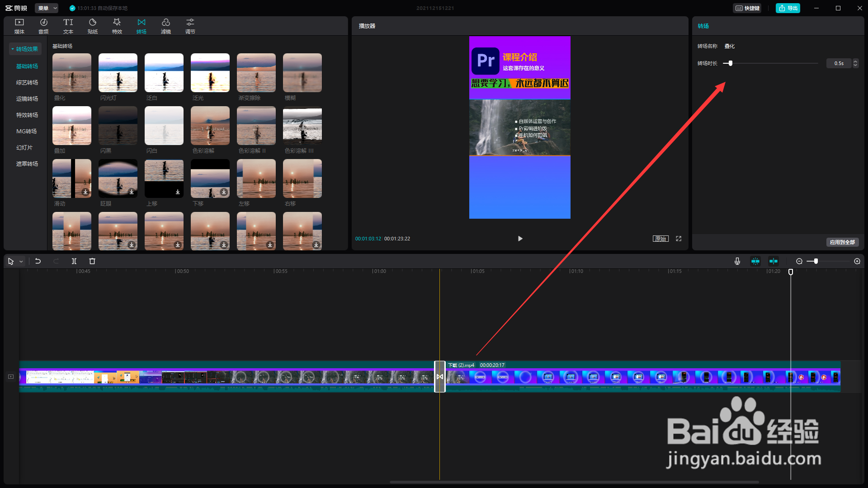Zoom out the timeline
Viewport: 868px width, 488px height.
click(x=799, y=261)
